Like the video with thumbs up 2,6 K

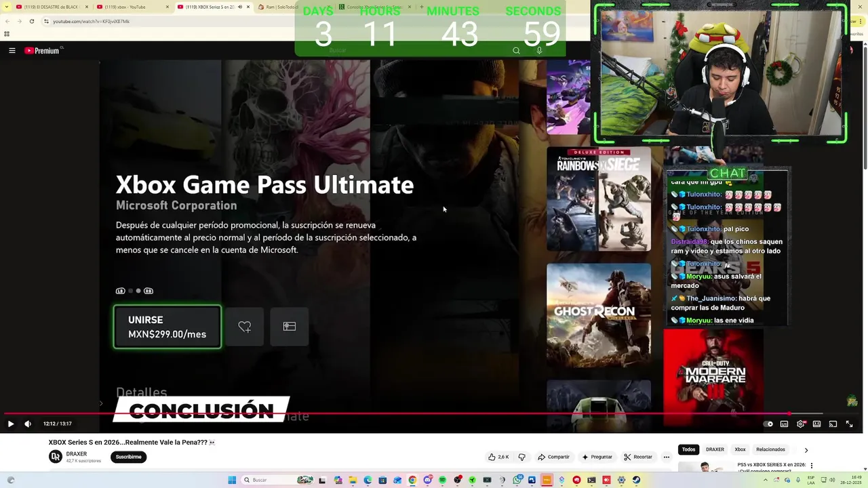[498, 457]
